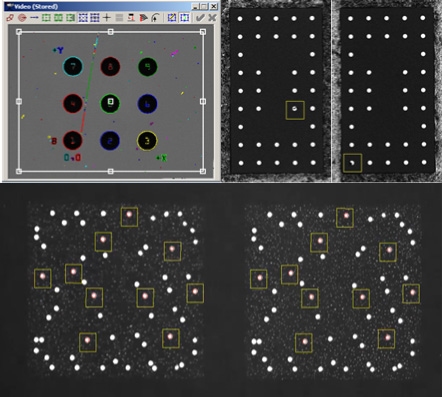Toggle the blue and green region display icon
Image resolution: width=442 pixels, height=397 pixels.
coord(184,18)
